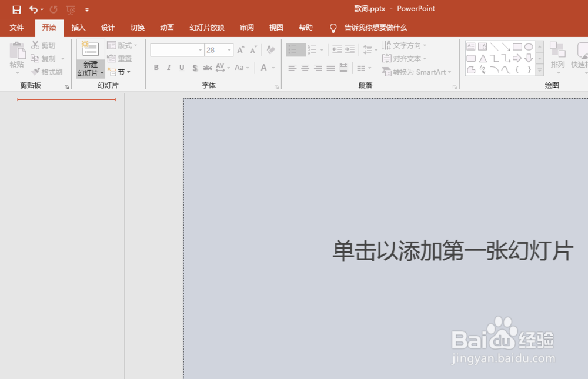This screenshot has width=588, height=379.
Task: Click the redo icon in quick access toolbar
Action: click(x=54, y=9)
